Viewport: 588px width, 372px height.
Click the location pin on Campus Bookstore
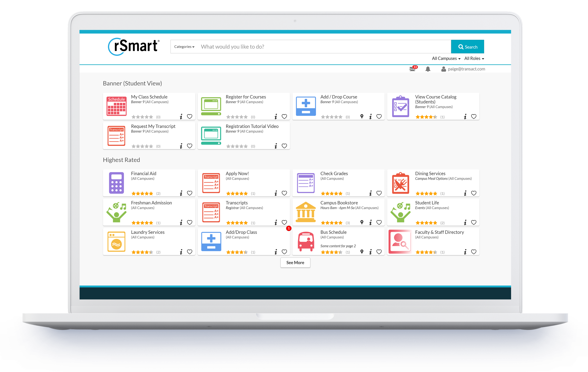click(362, 222)
